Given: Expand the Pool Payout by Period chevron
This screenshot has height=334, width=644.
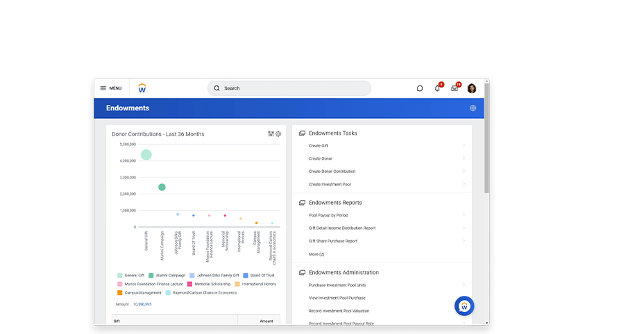Looking at the screenshot, I should tap(464, 215).
